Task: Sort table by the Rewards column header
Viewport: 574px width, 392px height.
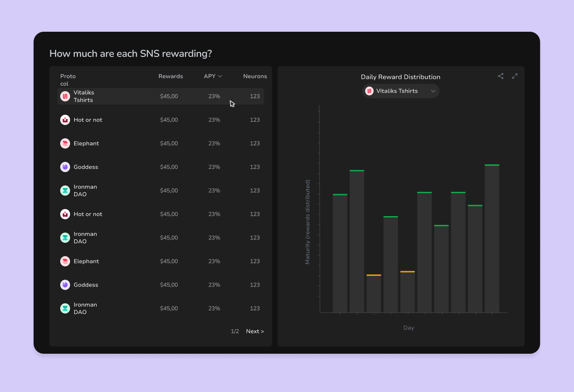Action: [170, 76]
